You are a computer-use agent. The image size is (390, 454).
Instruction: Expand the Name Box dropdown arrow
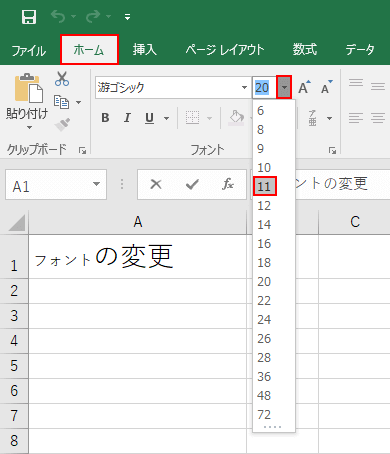96,184
